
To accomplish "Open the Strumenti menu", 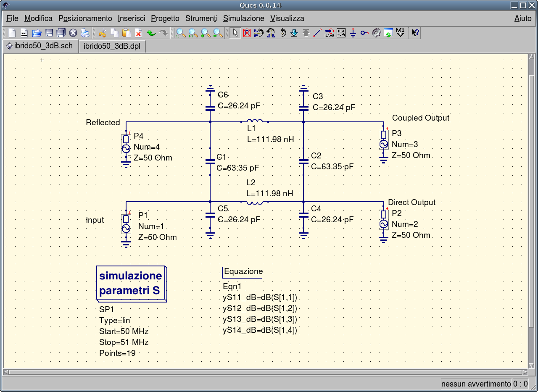I will pos(201,18).
